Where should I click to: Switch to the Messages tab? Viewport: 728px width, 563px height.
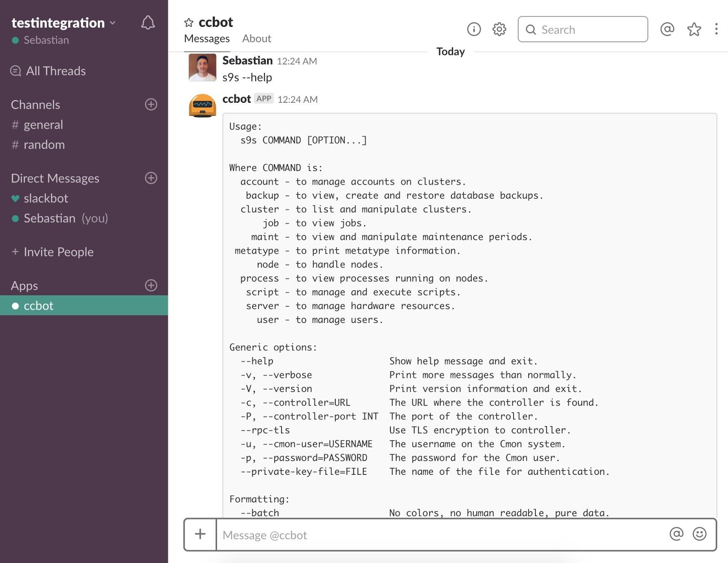pyautogui.click(x=207, y=39)
